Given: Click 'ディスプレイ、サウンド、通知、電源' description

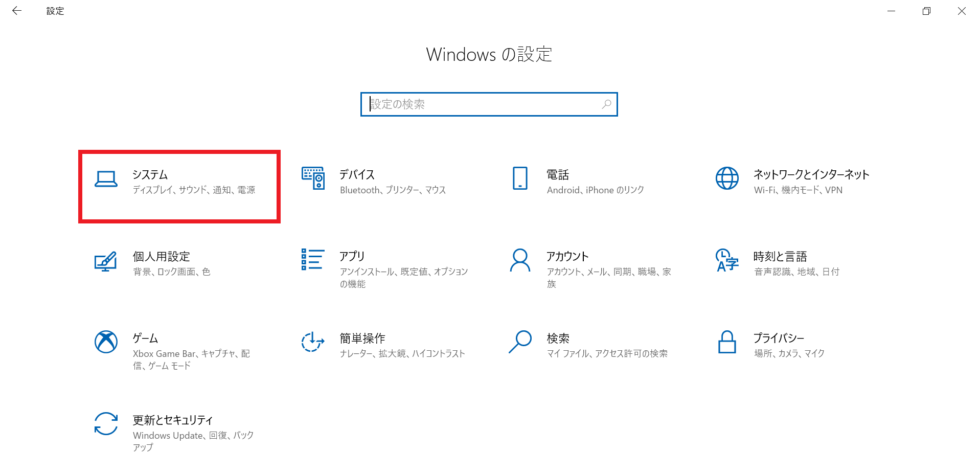Looking at the screenshot, I should [194, 190].
